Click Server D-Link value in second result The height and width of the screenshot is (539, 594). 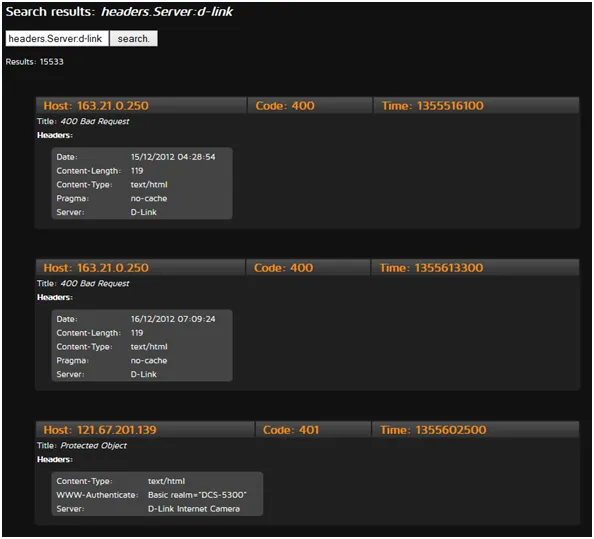point(144,374)
